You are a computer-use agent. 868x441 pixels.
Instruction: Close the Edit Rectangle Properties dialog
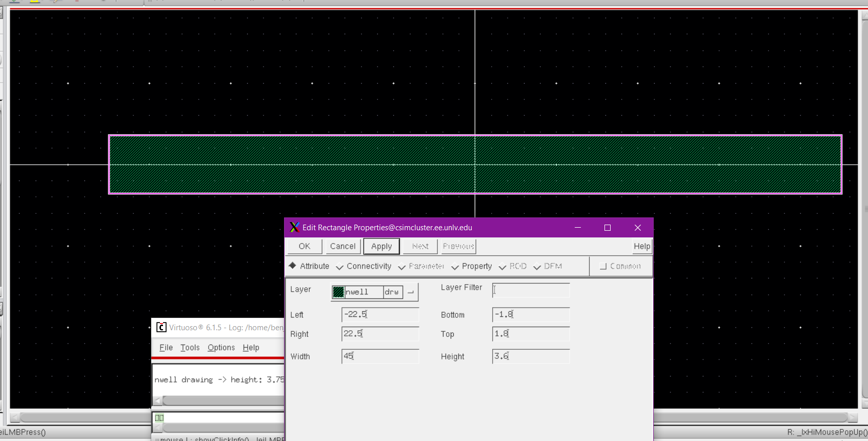(637, 228)
